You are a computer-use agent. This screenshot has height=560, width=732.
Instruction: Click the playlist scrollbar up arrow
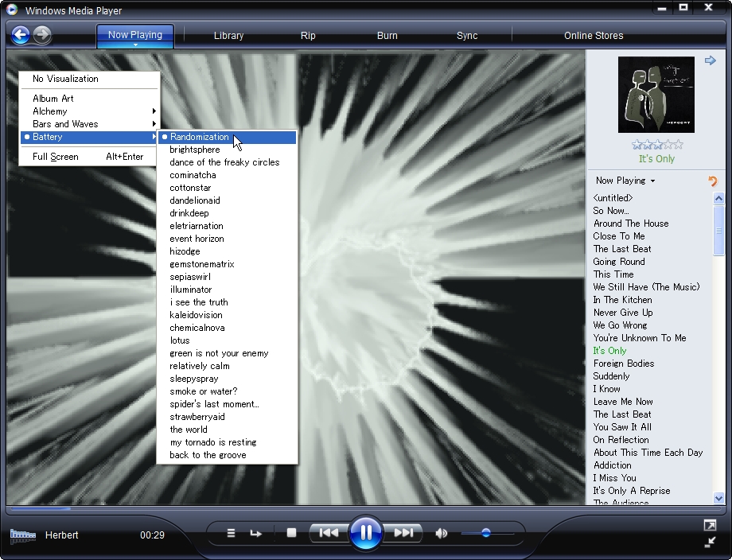pyautogui.click(x=718, y=198)
